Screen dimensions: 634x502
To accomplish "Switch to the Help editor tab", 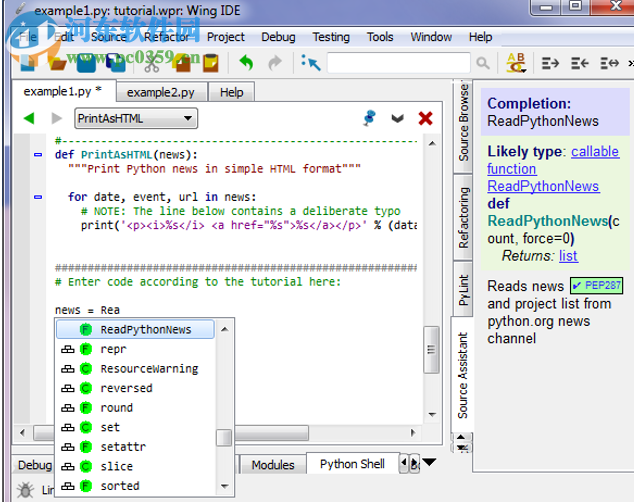I will [x=231, y=92].
